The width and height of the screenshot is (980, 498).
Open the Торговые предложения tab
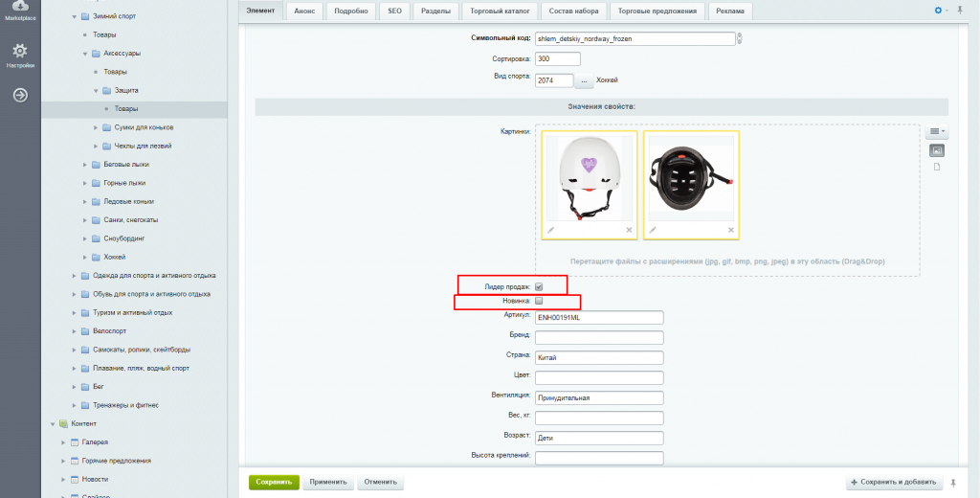pyautogui.click(x=657, y=11)
